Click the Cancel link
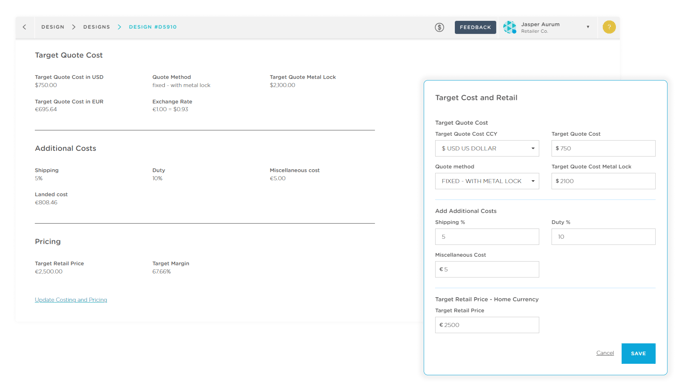Viewport: 688px width, 392px height. click(605, 353)
